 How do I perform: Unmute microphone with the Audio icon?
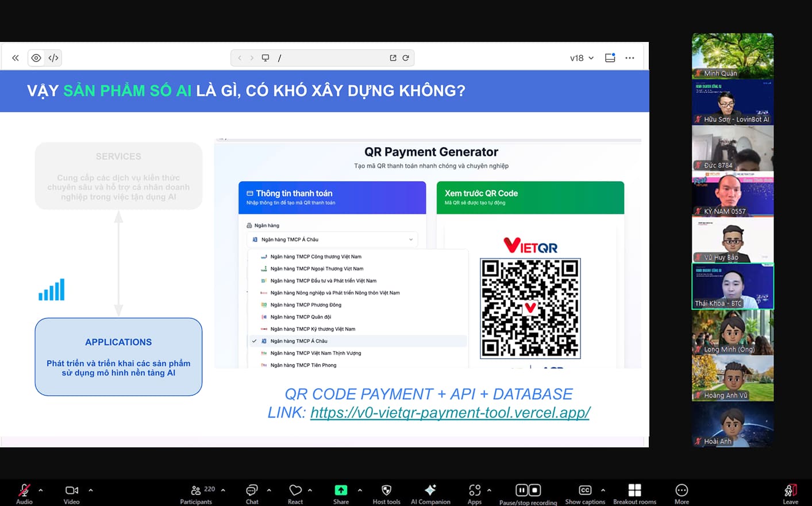[24, 490]
